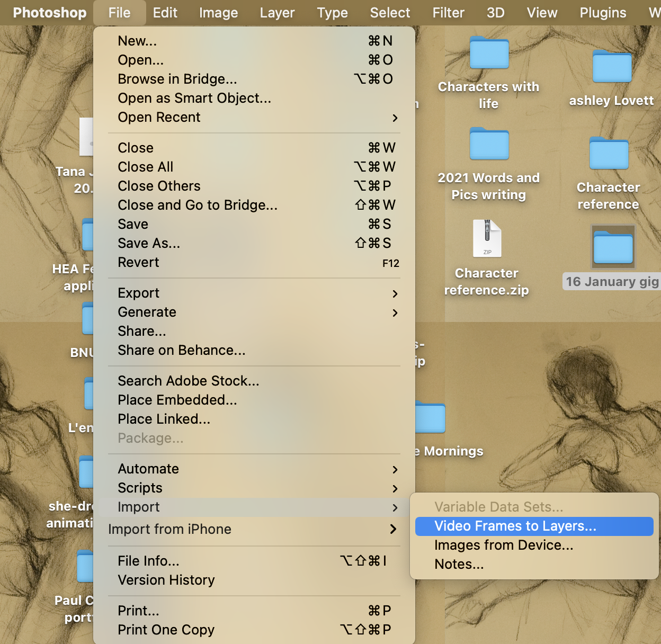Image resolution: width=661 pixels, height=644 pixels.
Task: Click the 'Character reference.zip' file label
Action: (487, 282)
